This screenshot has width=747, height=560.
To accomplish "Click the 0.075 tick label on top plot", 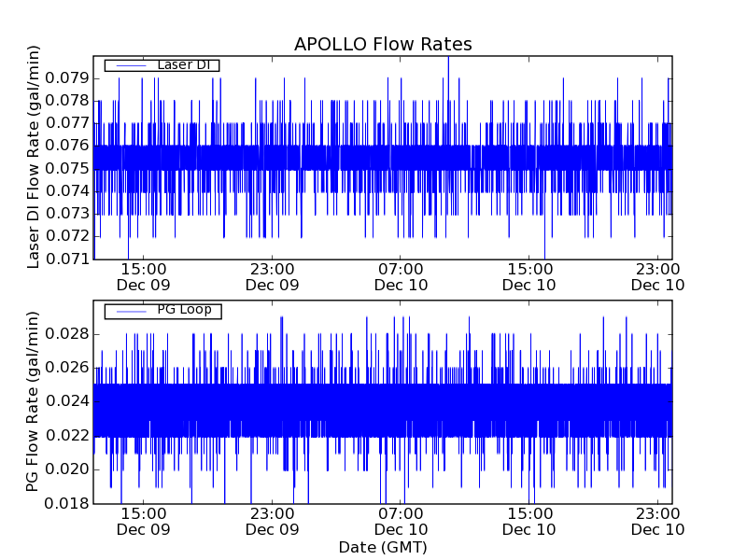I will coord(67,168).
